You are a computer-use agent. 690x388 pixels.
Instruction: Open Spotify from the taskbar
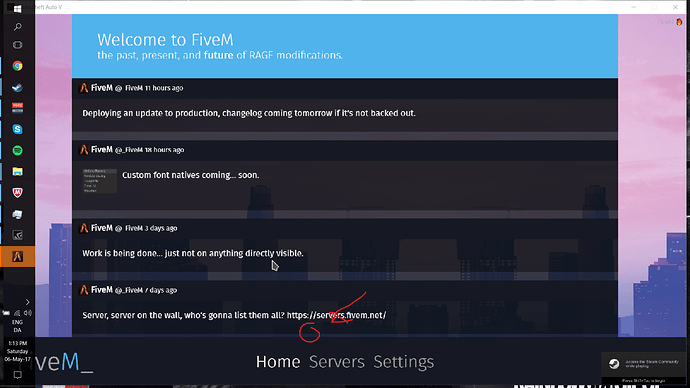pos(18,150)
